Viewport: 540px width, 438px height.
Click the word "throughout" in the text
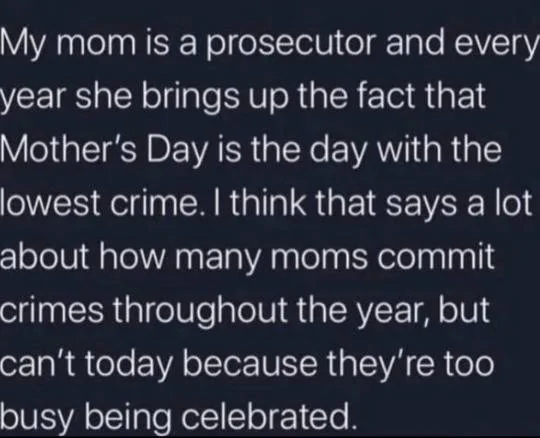tap(200, 310)
